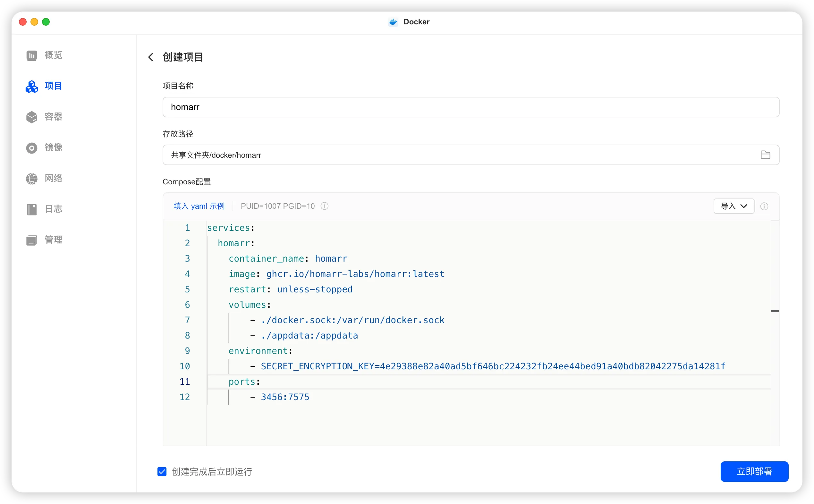Click the 填入 yaml 示例 link

[x=199, y=206]
